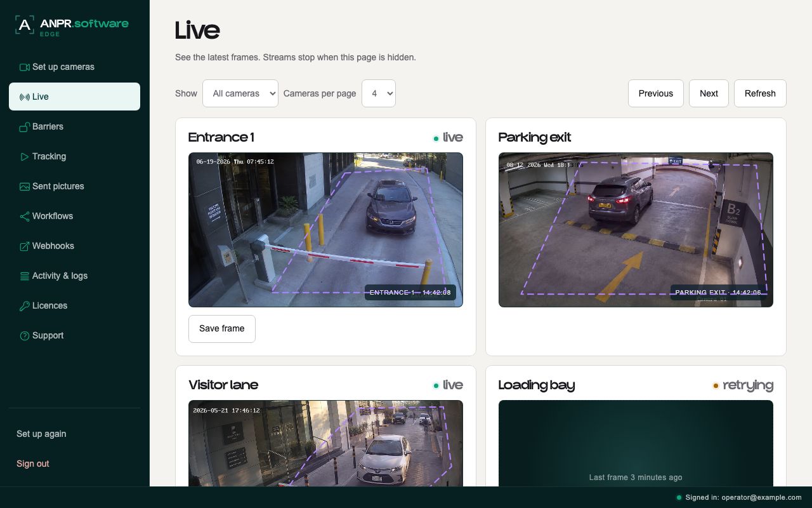Click the Loading bay camera frame
The width and height of the screenshot is (812, 508).
click(x=636, y=443)
